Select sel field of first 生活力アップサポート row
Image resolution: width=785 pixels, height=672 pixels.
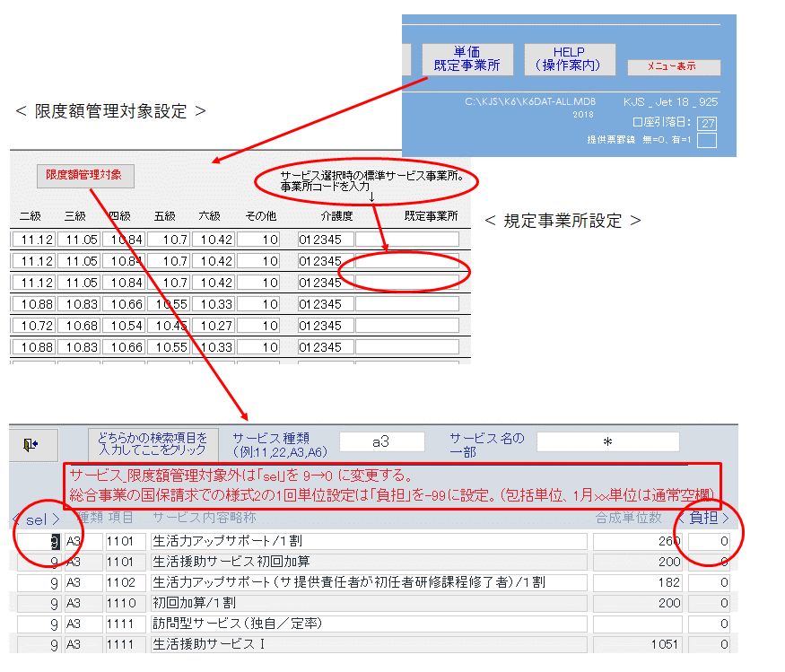(38, 541)
